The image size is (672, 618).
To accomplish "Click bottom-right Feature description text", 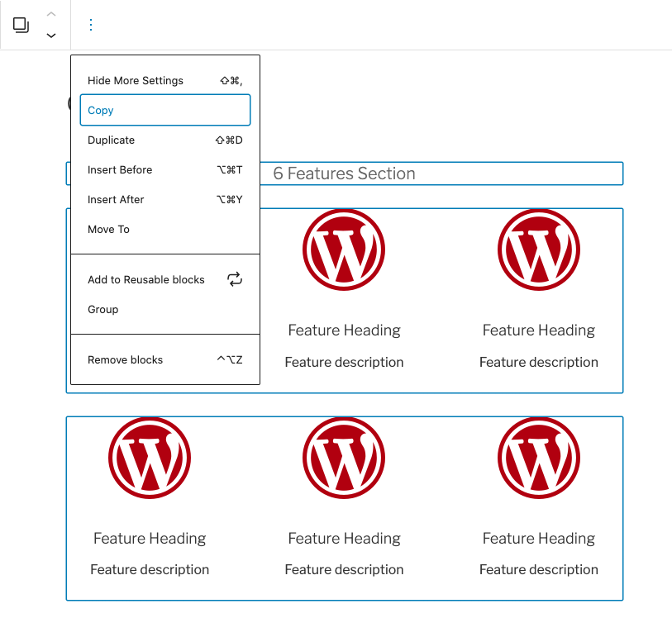I will point(538,569).
